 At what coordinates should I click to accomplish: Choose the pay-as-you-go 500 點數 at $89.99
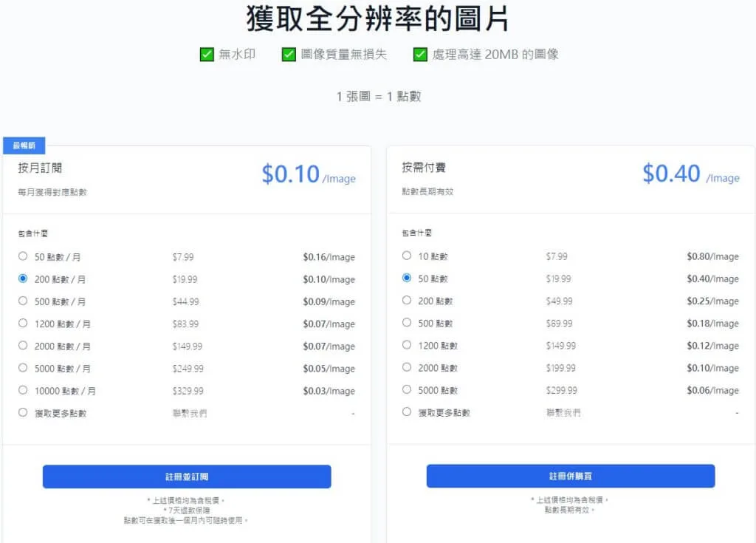(x=407, y=322)
